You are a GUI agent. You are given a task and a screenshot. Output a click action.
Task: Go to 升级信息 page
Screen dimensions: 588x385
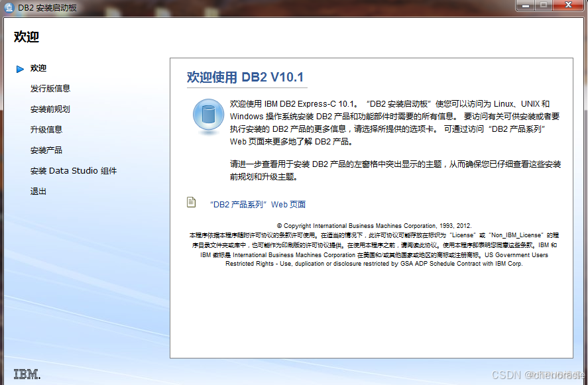click(x=46, y=130)
